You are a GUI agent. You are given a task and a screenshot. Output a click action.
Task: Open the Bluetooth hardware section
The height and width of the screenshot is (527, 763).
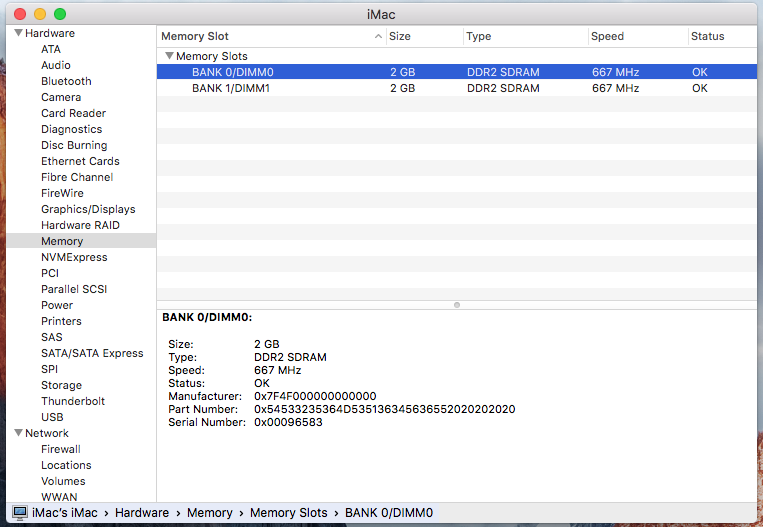tap(66, 81)
